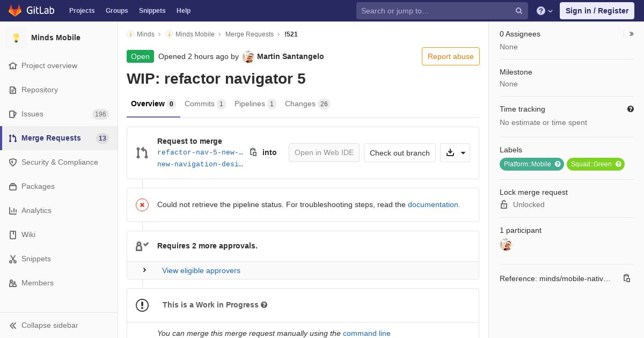Switch to the Commits tab
This screenshot has height=338, width=644.
click(x=205, y=104)
